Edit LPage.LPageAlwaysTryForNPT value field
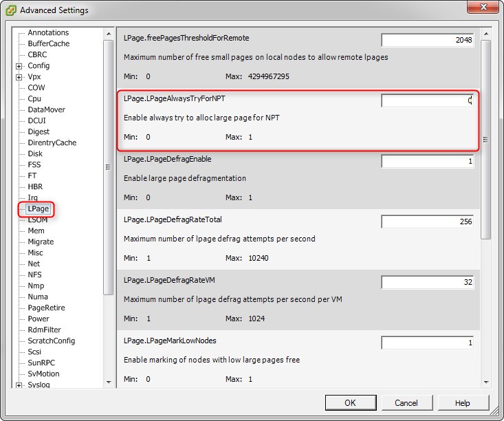The width and height of the screenshot is (504, 421). [428, 100]
